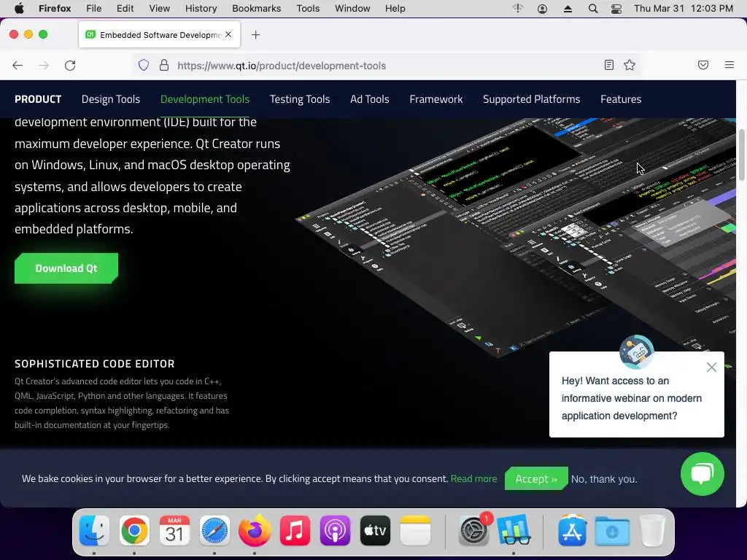
Task: Open tracking protection shield icon
Action: tap(144, 65)
